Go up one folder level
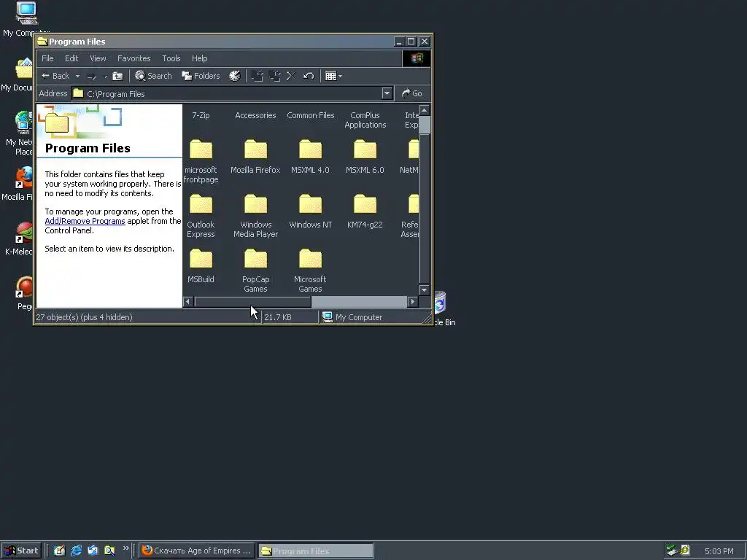The height and width of the screenshot is (560, 747). (x=117, y=76)
